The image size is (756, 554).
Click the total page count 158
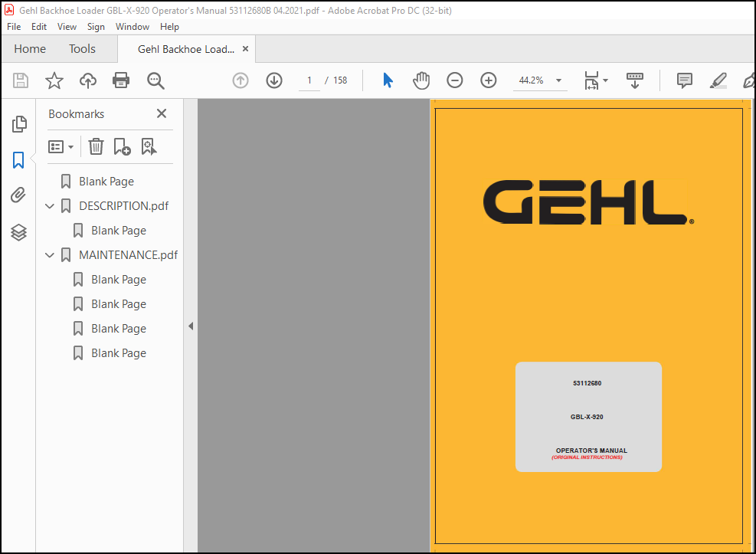pyautogui.click(x=340, y=80)
